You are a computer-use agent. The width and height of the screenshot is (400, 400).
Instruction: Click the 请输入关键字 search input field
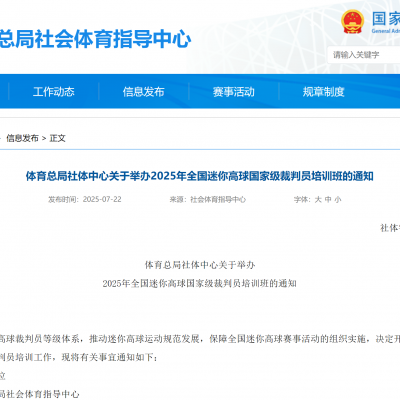(x=364, y=55)
